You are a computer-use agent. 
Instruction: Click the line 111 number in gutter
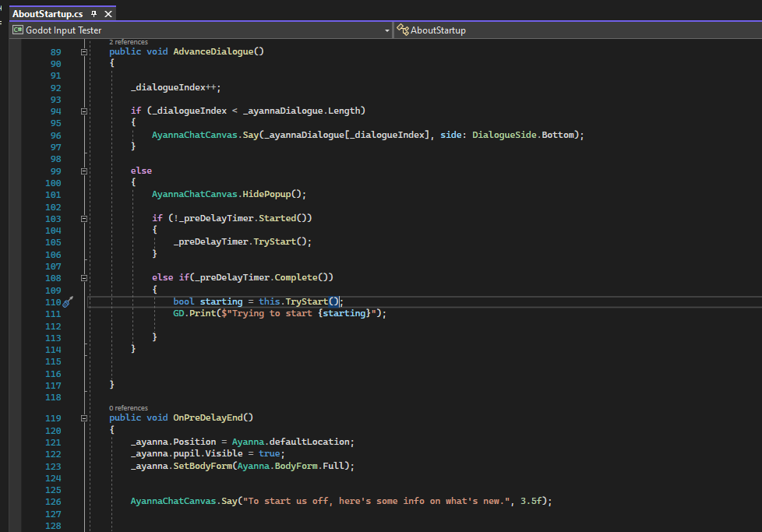click(54, 313)
